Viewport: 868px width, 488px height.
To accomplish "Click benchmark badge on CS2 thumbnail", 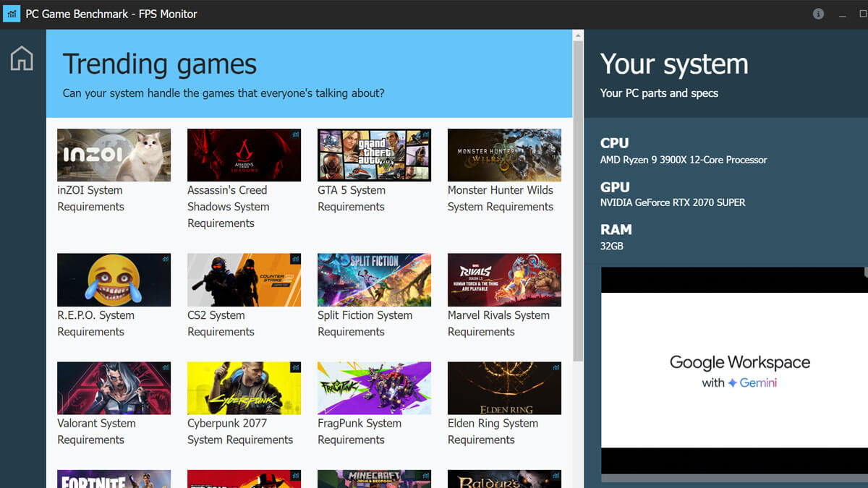I will 295,259.
